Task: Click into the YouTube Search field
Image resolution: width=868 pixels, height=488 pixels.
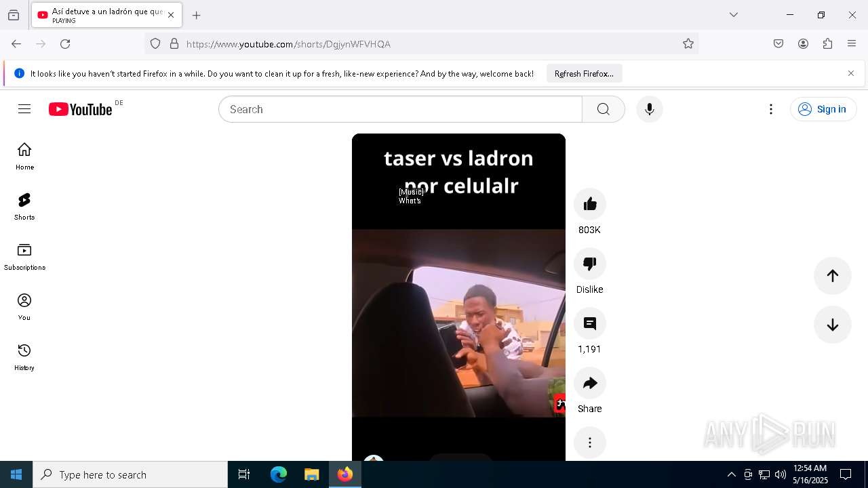Action: tap(400, 109)
